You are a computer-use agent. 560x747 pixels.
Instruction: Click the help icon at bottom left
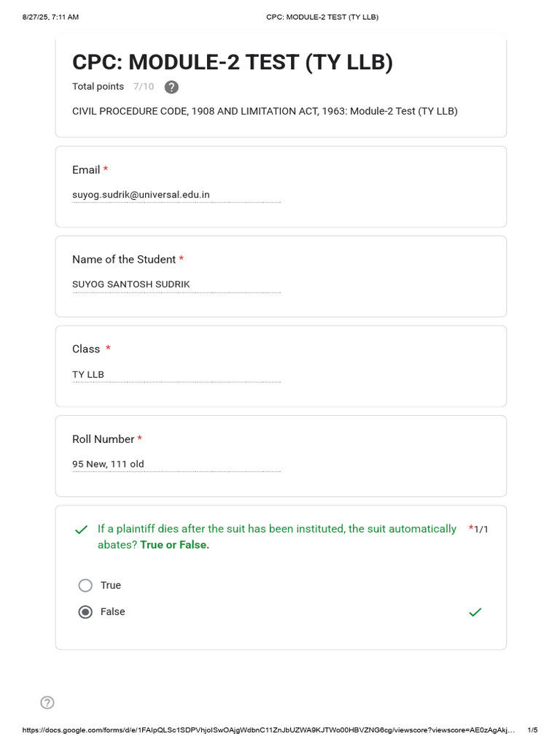pyautogui.click(x=47, y=703)
